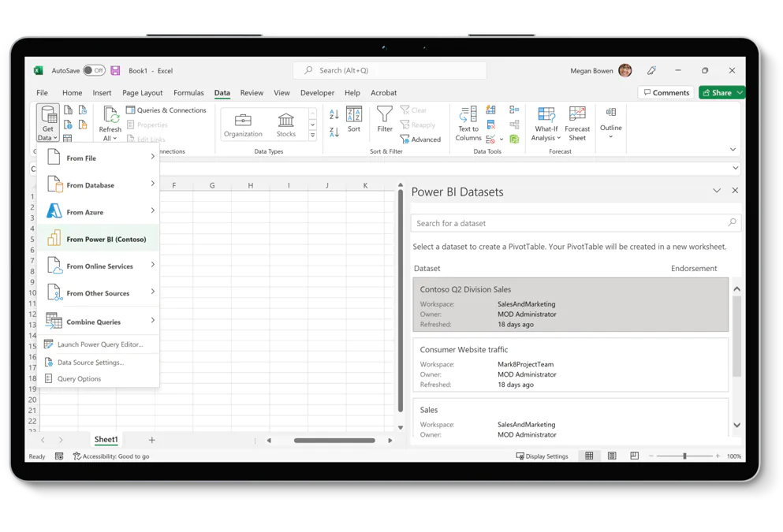The height and width of the screenshot is (532, 783).
Task: Select the Remove Duplicates icon
Action: (x=491, y=125)
